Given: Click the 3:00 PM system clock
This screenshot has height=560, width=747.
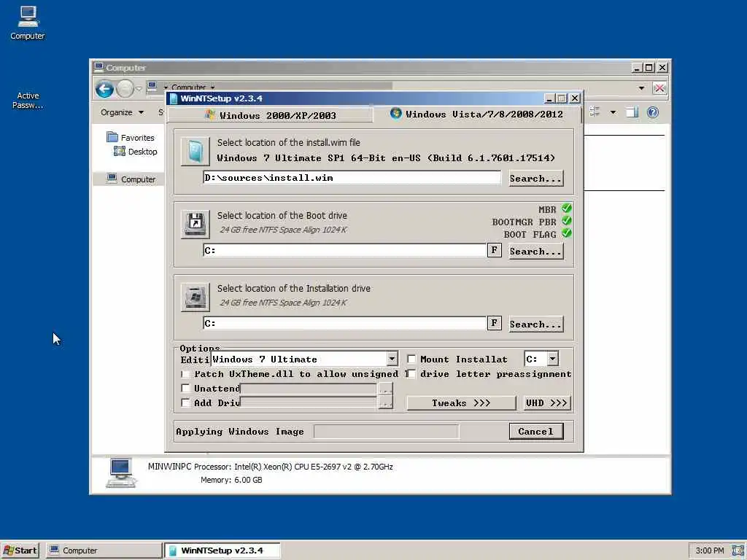Looking at the screenshot, I should click(709, 551).
